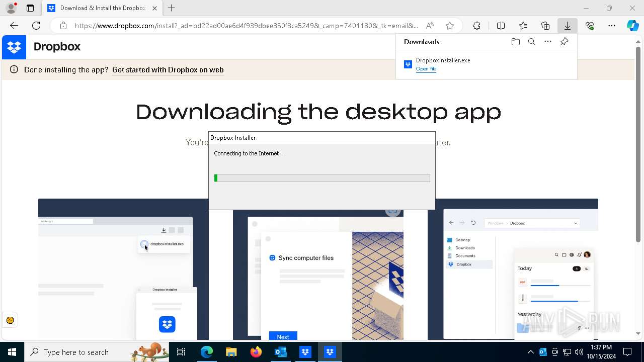Click Open file link for DropboxInstaller.exe
Screen dimensions: 644x362
pyautogui.click(x=426, y=69)
